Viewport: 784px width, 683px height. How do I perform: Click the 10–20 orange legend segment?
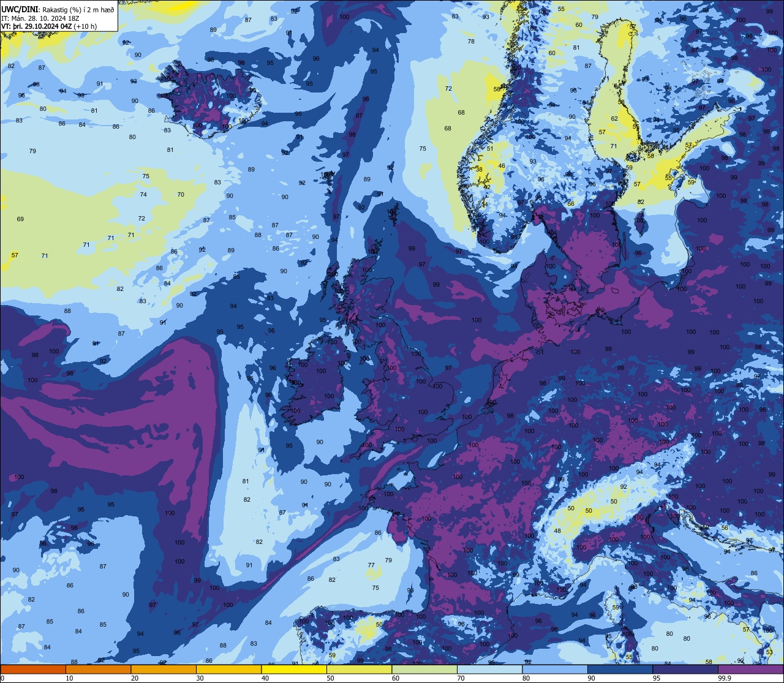98,669
